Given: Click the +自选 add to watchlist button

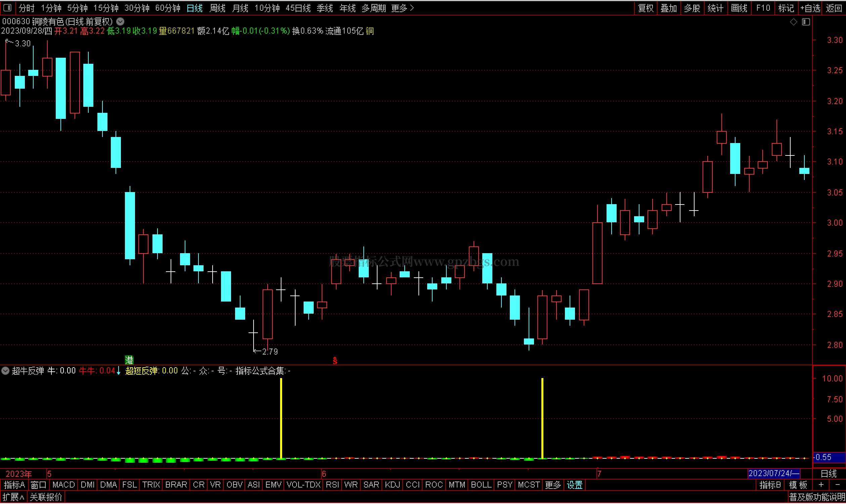Looking at the screenshot, I should (810, 8).
